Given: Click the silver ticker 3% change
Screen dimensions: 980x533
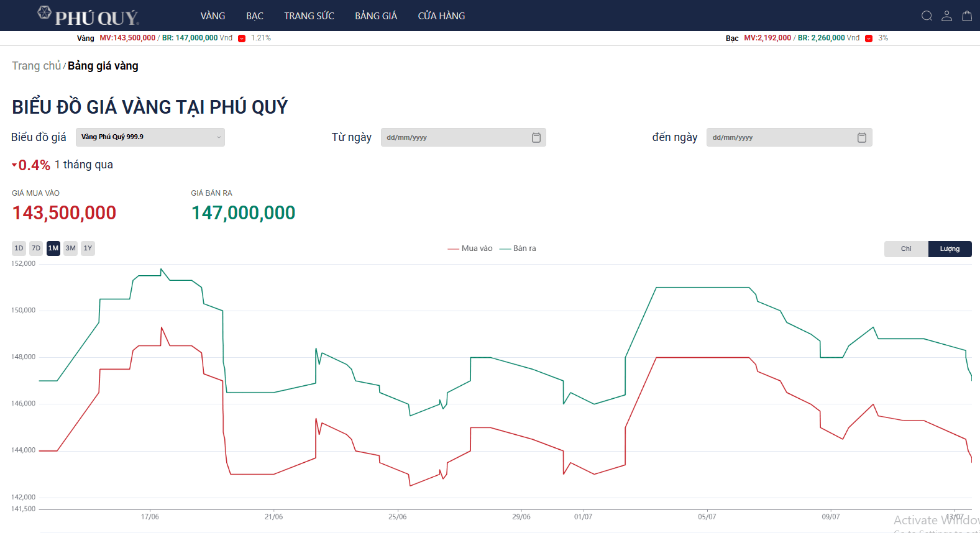Looking at the screenshot, I should click(x=883, y=38).
